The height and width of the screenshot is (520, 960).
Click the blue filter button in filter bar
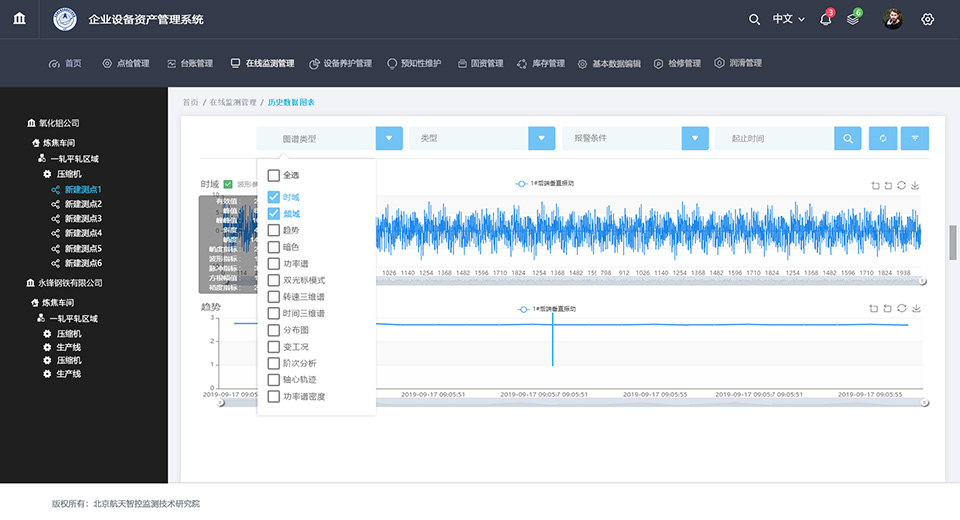click(914, 139)
